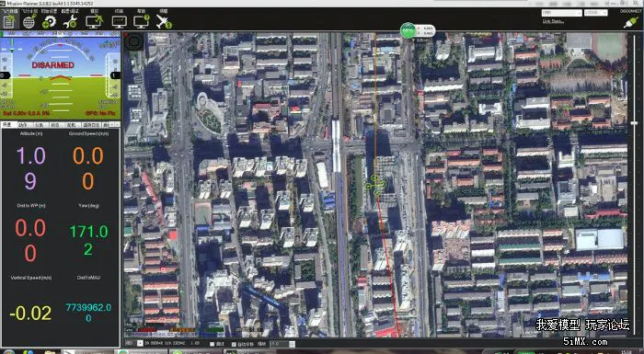The width and height of the screenshot is (644, 354).
Task: Open the Donate airplane icon
Action: pos(164,20)
